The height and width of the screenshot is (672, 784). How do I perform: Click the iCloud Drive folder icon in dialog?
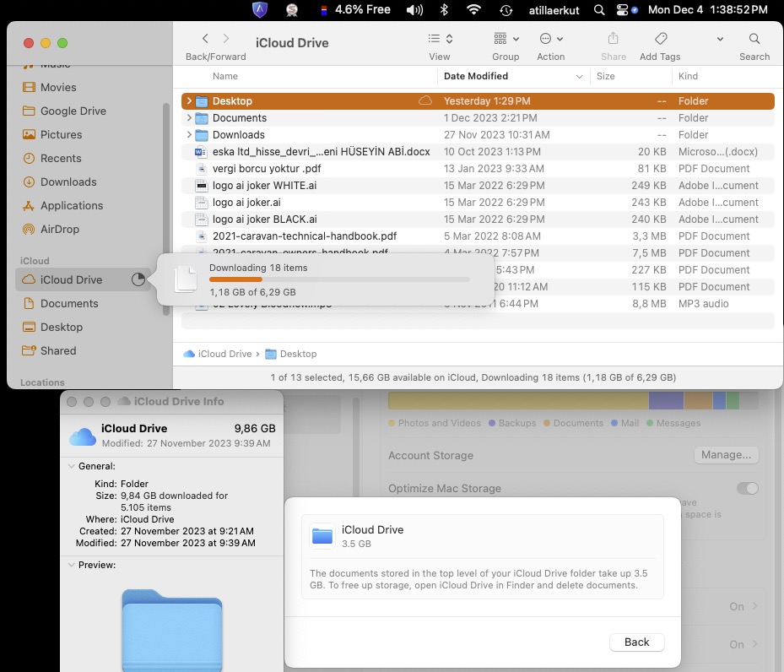pos(322,536)
